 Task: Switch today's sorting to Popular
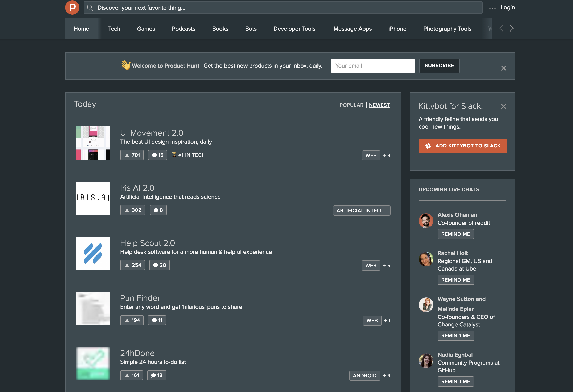pyautogui.click(x=351, y=105)
